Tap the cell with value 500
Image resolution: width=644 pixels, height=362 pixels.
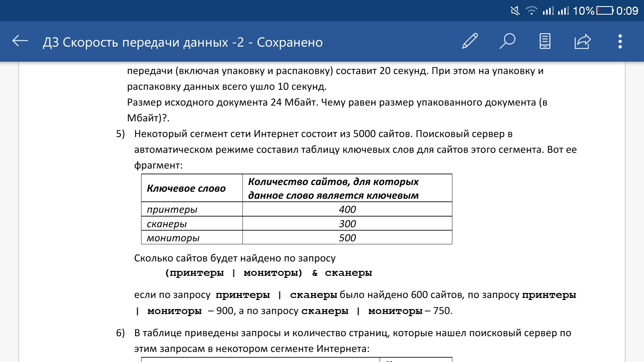point(347,238)
